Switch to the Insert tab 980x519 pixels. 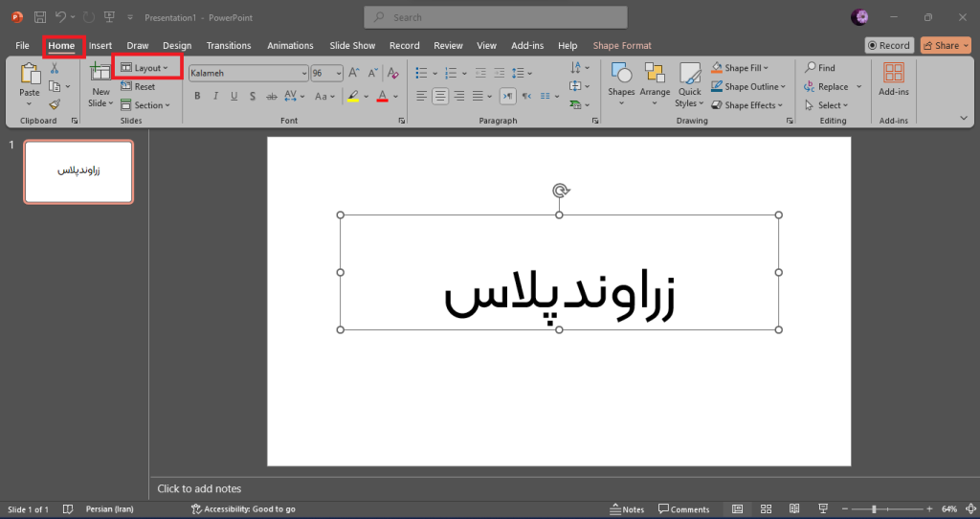pyautogui.click(x=100, y=46)
